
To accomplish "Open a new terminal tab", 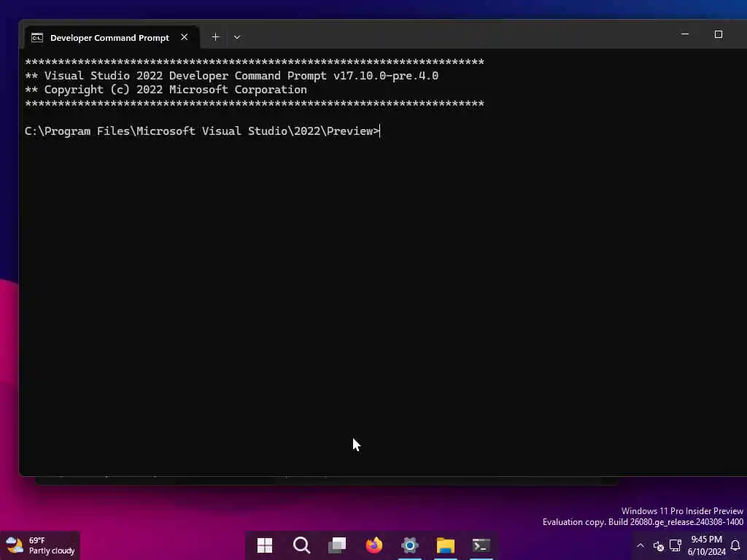I will pyautogui.click(x=215, y=37).
